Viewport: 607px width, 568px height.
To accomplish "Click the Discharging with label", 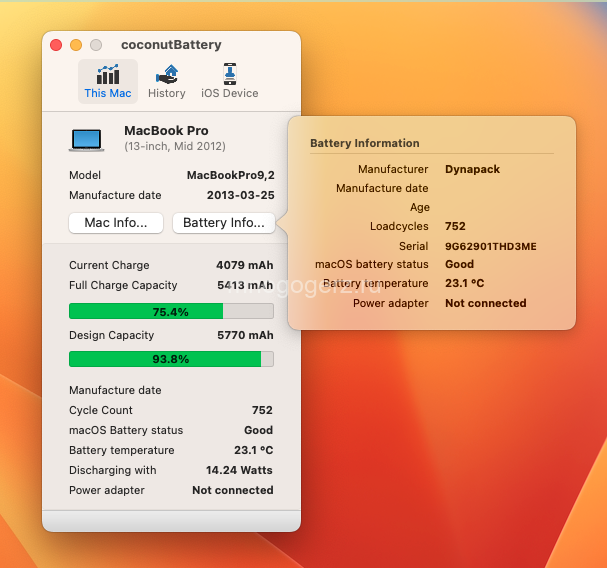I will coord(113,470).
